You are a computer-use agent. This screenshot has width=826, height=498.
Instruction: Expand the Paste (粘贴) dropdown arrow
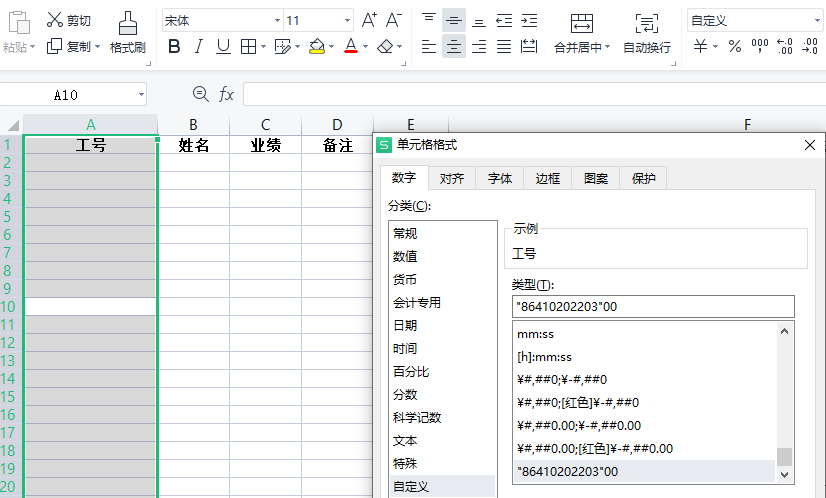click(x=33, y=47)
